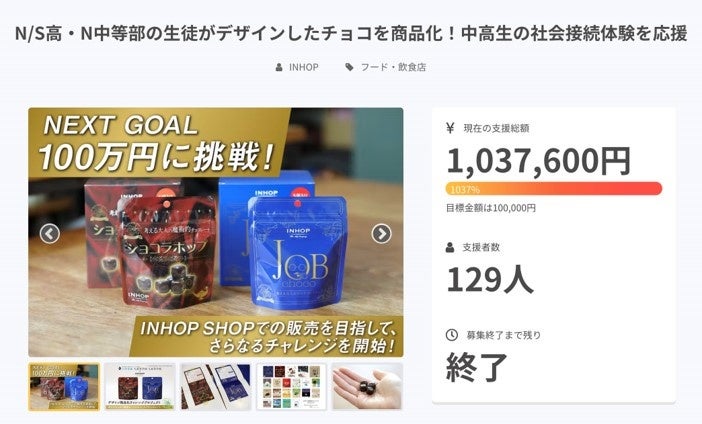Select the third thumbnail with flat packages
Viewport: 702px width, 424px height.
pyautogui.click(x=216, y=387)
